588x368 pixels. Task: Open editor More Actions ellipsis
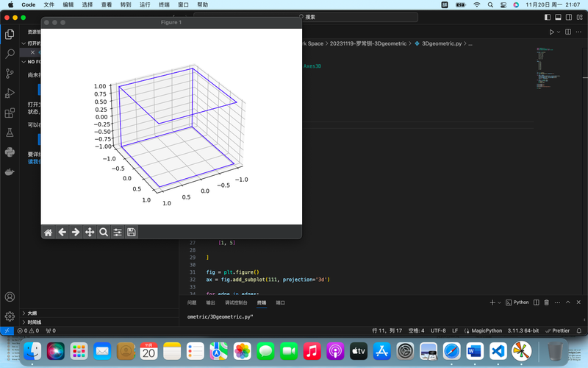[x=578, y=32]
